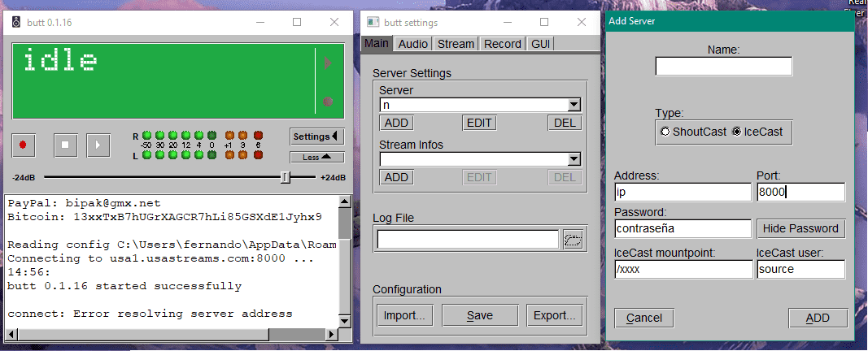Click the 'PayPal: bipak@gmx.net' log line

coord(84,203)
